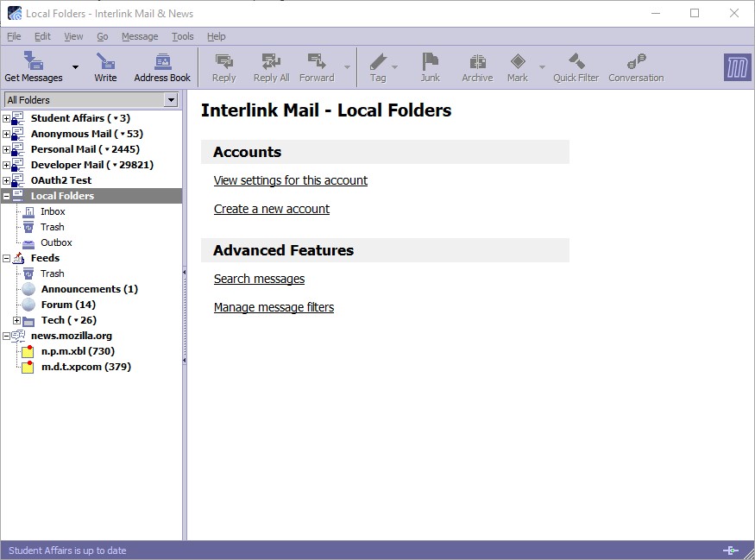Open the Tools menu
Viewport: 755px width, 560px height.
[x=182, y=36]
